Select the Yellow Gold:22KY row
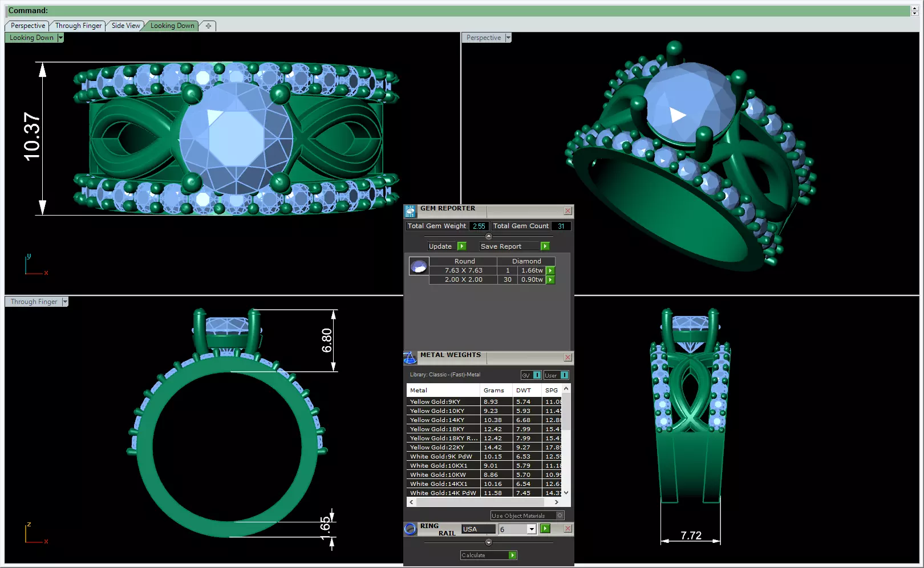Viewport: 924px width, 568px height. [485, 448]
